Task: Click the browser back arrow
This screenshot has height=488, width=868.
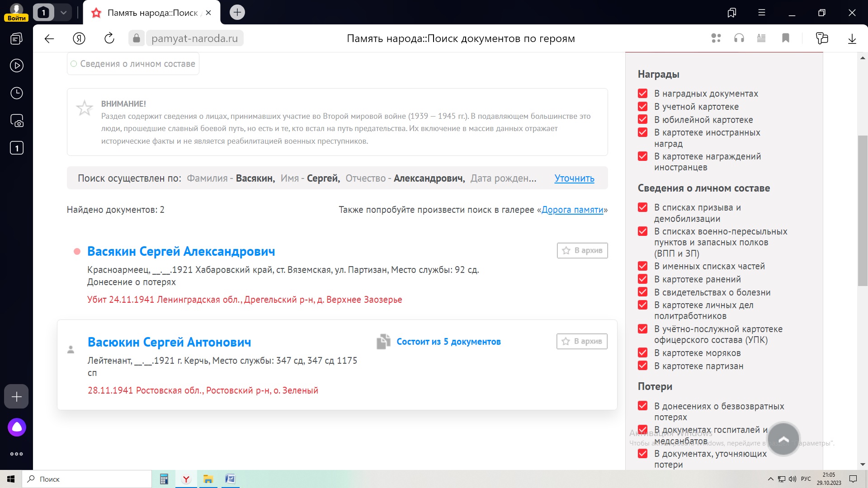Action: [49, 38]
